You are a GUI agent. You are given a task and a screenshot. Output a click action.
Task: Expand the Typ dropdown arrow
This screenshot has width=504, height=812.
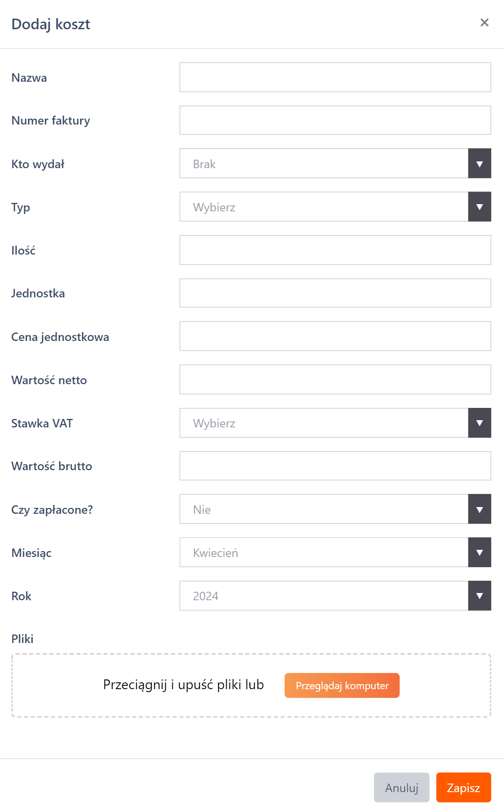pos(479,207)
